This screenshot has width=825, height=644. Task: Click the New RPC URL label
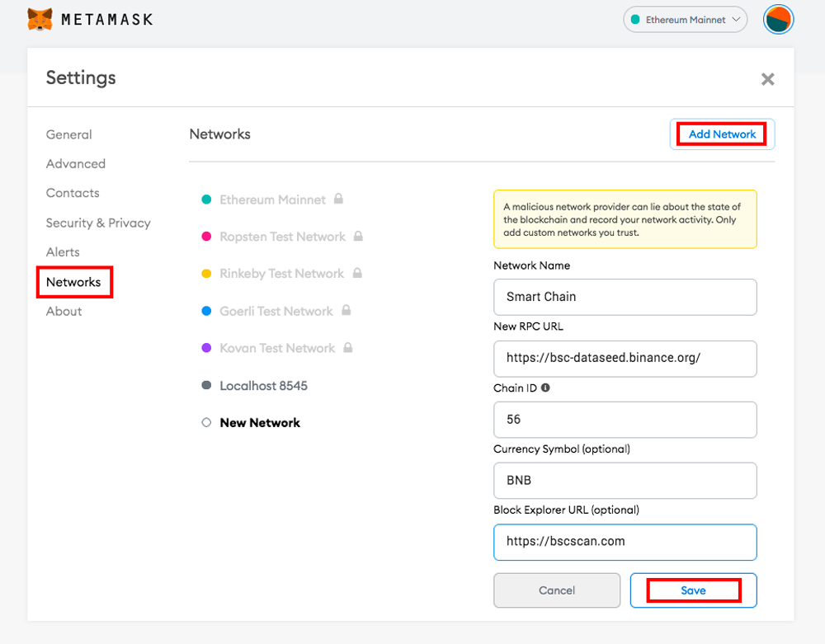click(528, 327)
